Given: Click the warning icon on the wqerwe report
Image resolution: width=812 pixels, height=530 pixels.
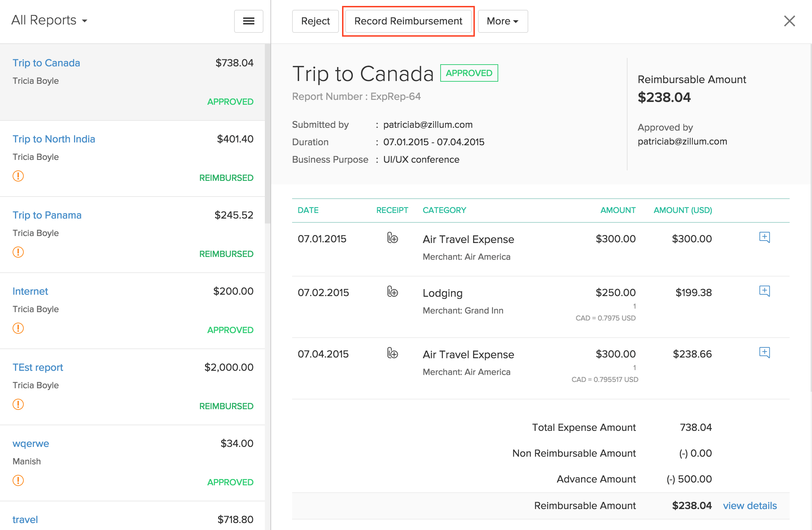Looking at the screenshot, I should click(18, 480).
